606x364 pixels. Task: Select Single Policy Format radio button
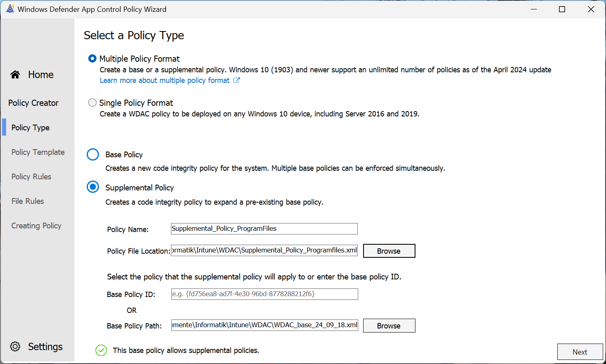coord(92,103)
